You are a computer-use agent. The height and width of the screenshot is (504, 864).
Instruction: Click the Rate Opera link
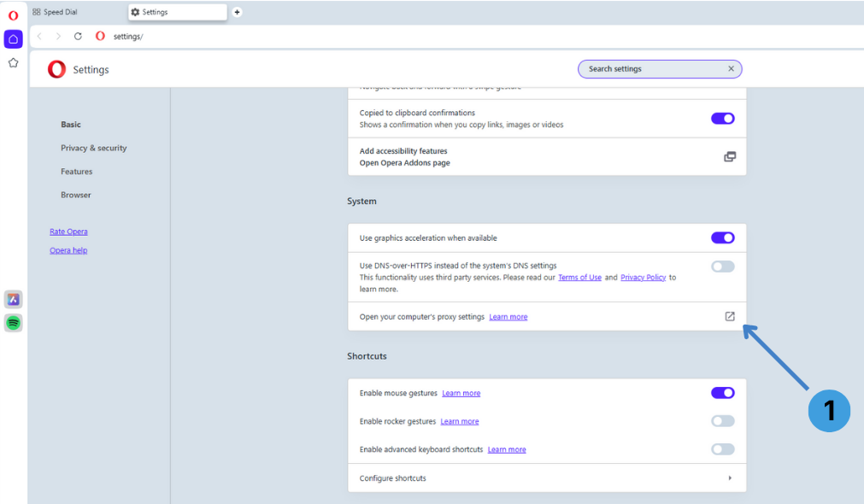click(x=68, y=231)
